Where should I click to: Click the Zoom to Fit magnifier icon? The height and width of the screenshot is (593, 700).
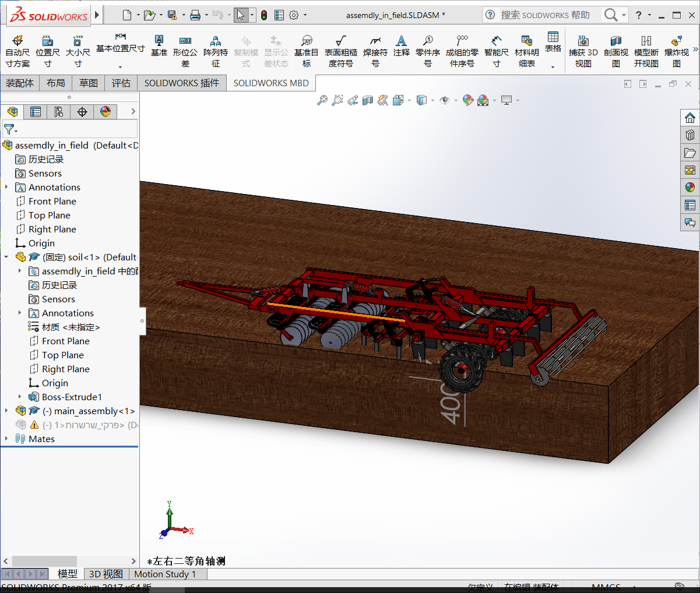[x=322, y=100]
